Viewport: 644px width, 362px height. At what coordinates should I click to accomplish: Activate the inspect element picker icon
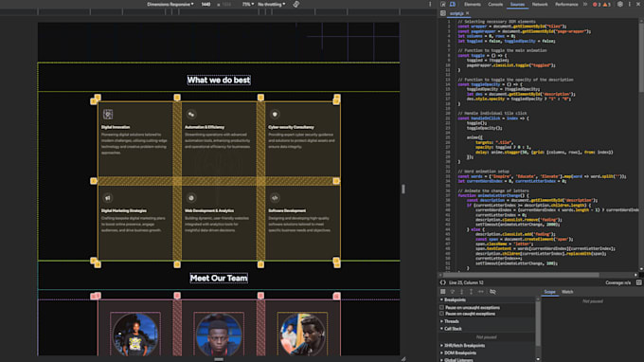click(443, 4)
